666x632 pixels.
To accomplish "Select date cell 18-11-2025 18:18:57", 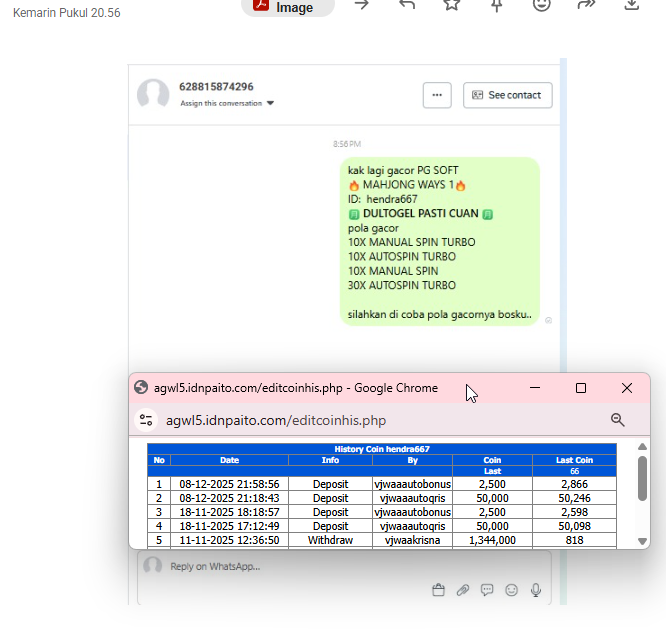I will tap(229, 512).
